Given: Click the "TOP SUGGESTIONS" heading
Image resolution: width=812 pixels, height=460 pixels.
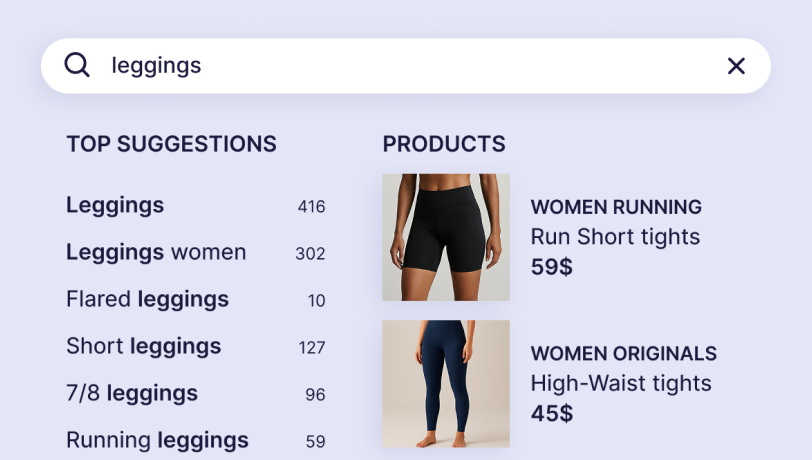Looking at the screenshot, I should (171, 144).
